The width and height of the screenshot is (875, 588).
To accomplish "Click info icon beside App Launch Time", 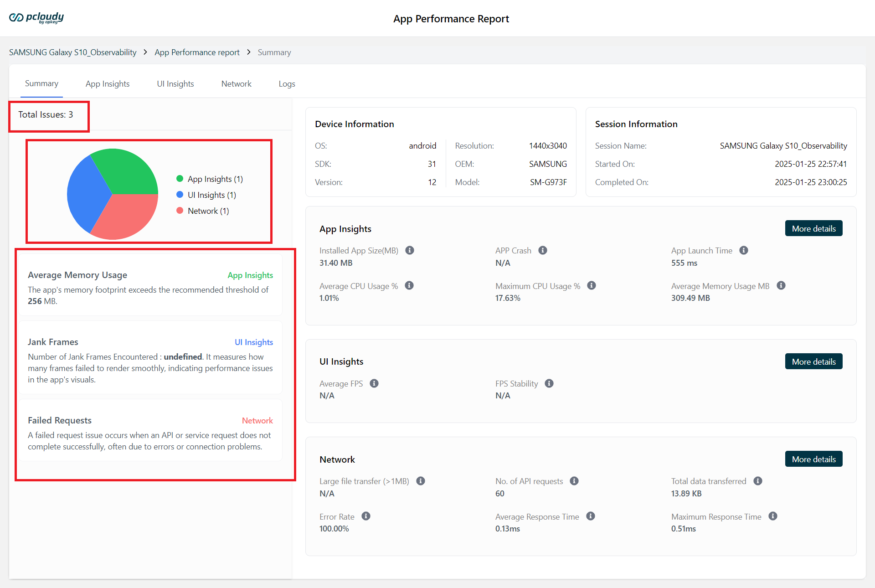I will (x=743, y=250).
